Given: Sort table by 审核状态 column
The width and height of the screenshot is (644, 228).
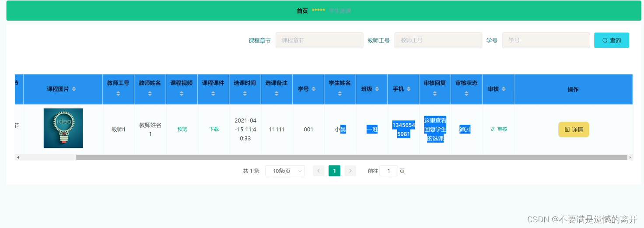Looking at the screenshot, I should click(x=466, y=94).
